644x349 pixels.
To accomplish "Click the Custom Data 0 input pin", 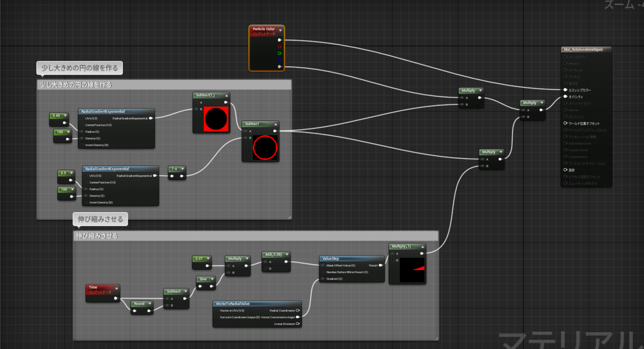I will [566, 150].
